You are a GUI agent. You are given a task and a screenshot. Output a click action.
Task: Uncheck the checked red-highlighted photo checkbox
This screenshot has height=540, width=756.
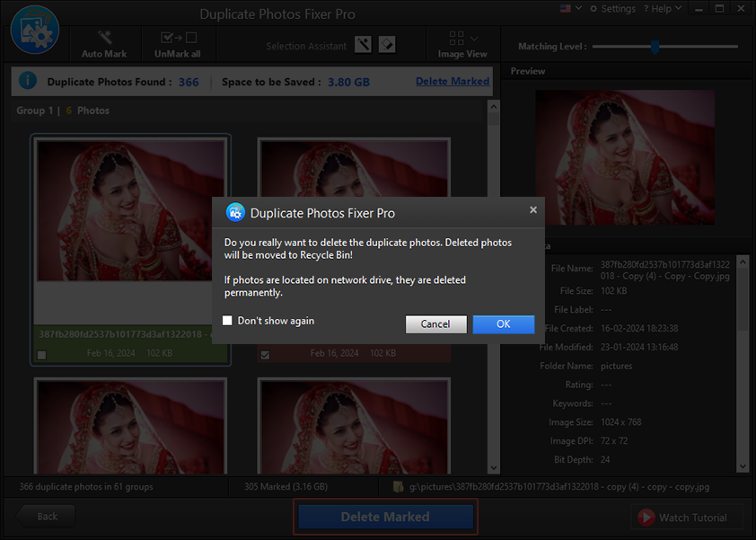pos(265,355)
